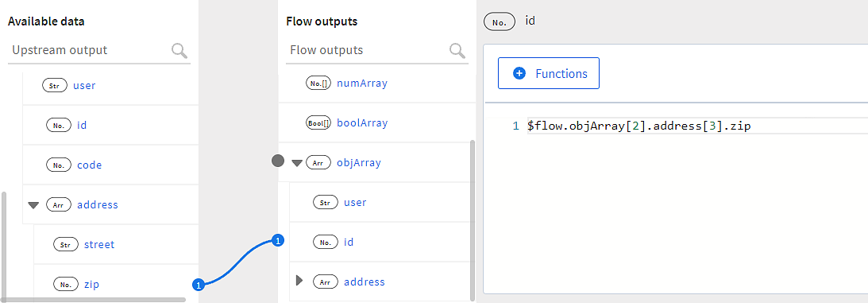Click the blue connector dot next to id output

(279, 240)
